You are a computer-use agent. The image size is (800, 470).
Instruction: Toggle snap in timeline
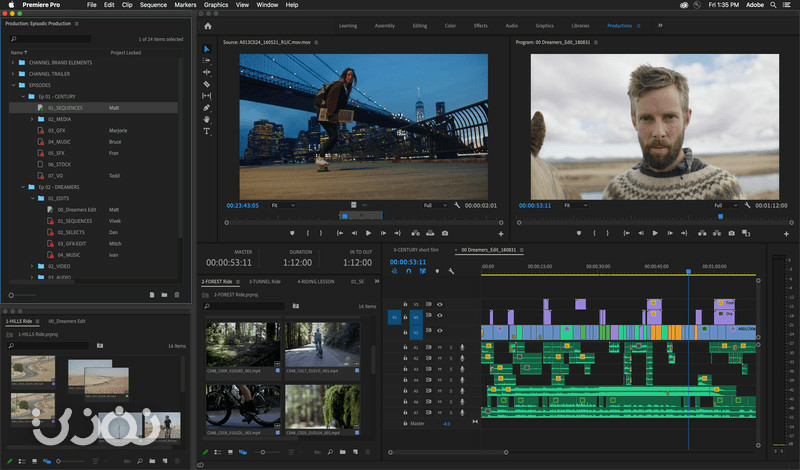pos(409,271)
